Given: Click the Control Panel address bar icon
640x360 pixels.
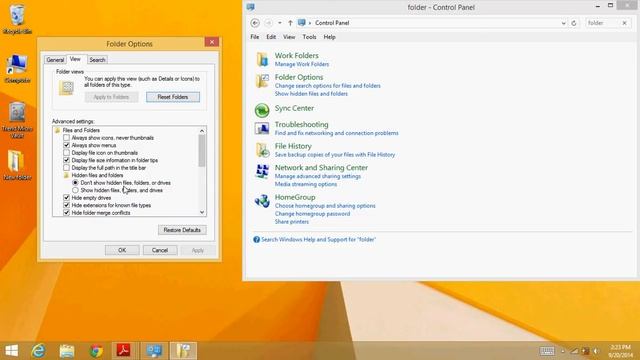Looking at the screenshot, I should point(302,23).
